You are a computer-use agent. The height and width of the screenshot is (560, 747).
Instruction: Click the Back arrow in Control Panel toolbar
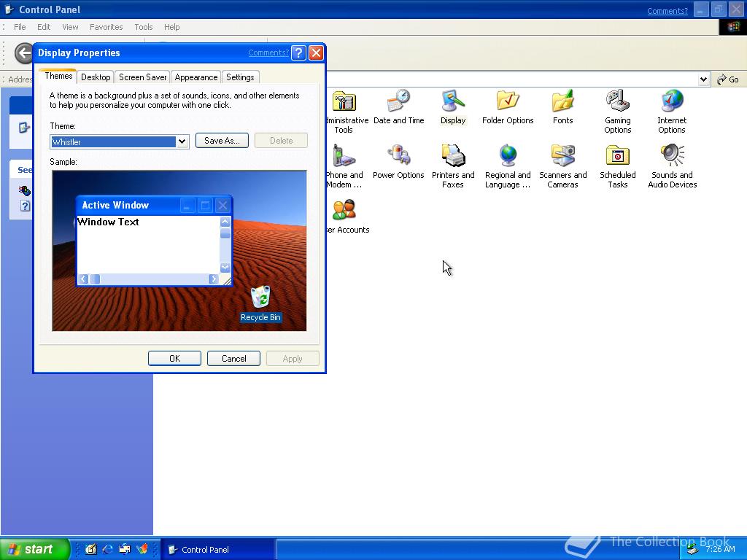point(23,52)
